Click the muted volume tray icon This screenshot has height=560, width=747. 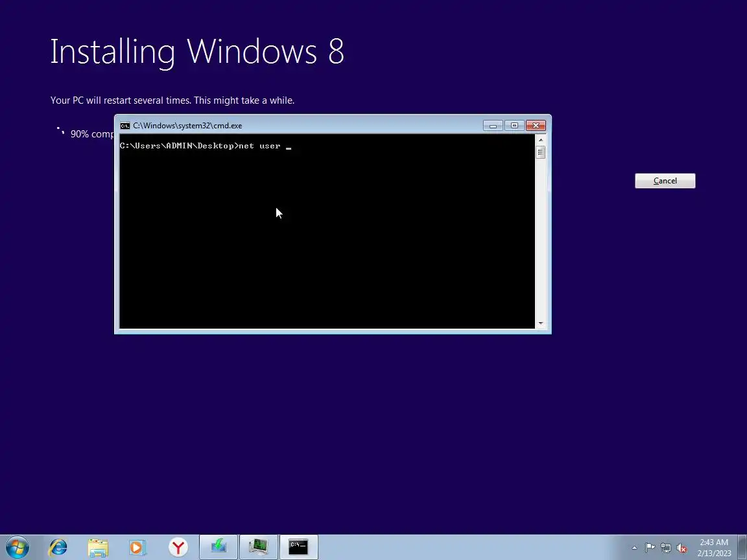[682, 548]
